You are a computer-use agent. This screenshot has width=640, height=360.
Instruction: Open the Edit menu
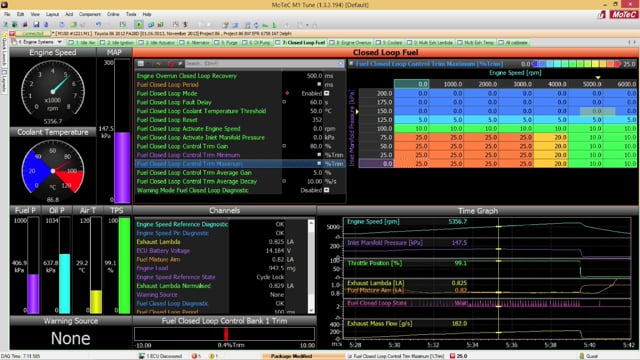point(20,14)
